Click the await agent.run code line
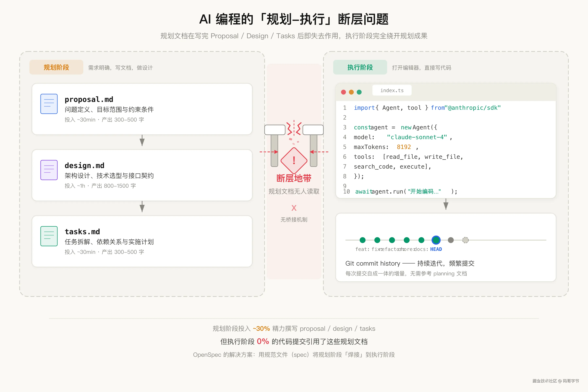Viewport: 588px width, 392px height. [x=406, y=191]
